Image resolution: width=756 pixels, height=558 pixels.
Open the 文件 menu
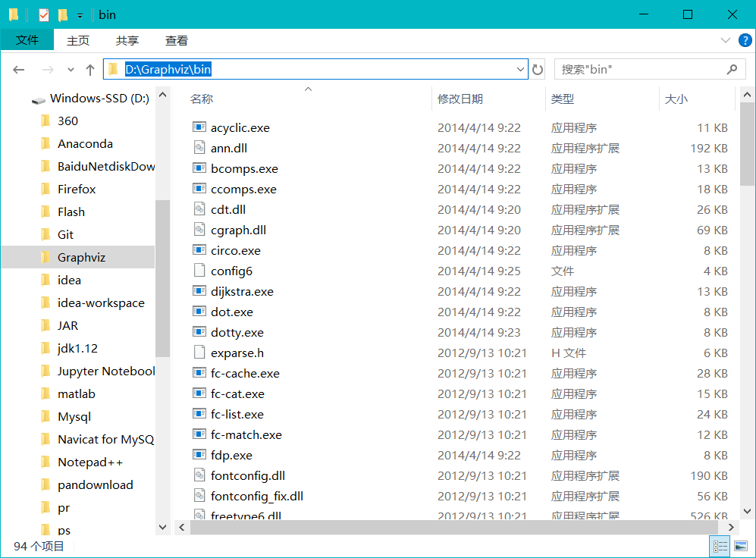click(x=27, y=40)
